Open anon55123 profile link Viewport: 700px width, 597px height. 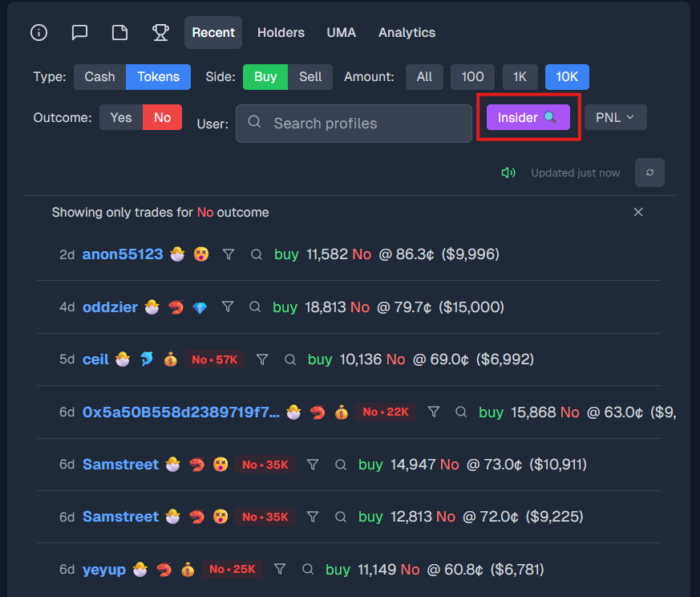[123, 254]
